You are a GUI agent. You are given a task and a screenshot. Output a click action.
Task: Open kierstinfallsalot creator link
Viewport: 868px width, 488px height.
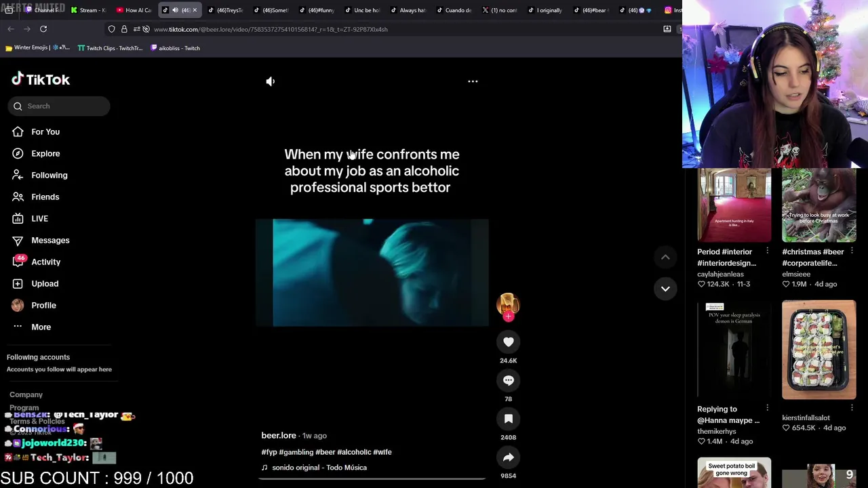[806, 418]
